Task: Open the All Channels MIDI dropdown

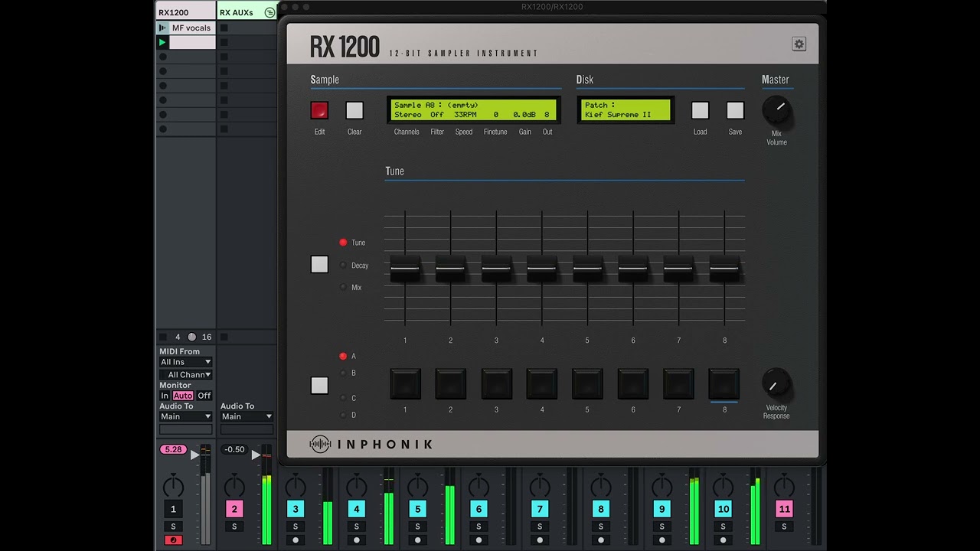Action: [185, 374]
